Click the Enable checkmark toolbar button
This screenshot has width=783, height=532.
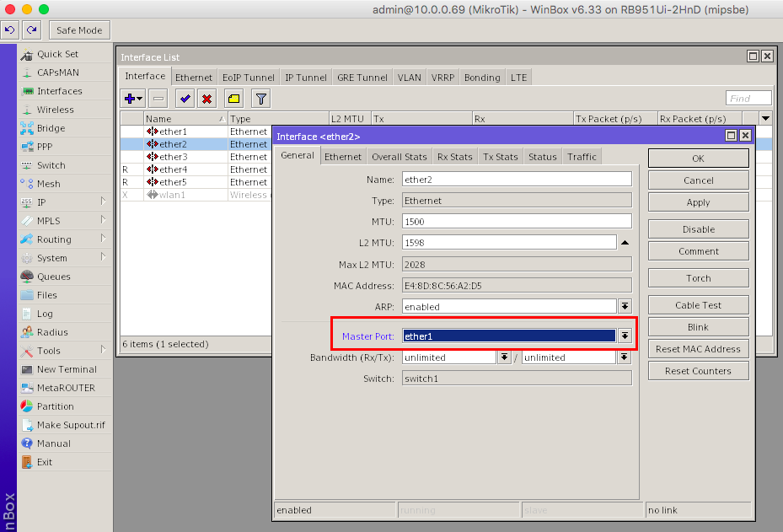click(x=185, y=99)
